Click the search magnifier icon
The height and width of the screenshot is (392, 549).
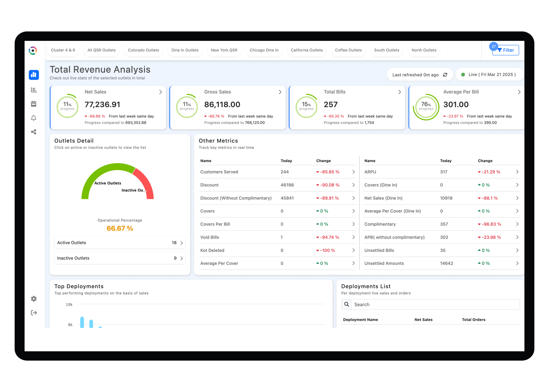click(x=347, y=304)
